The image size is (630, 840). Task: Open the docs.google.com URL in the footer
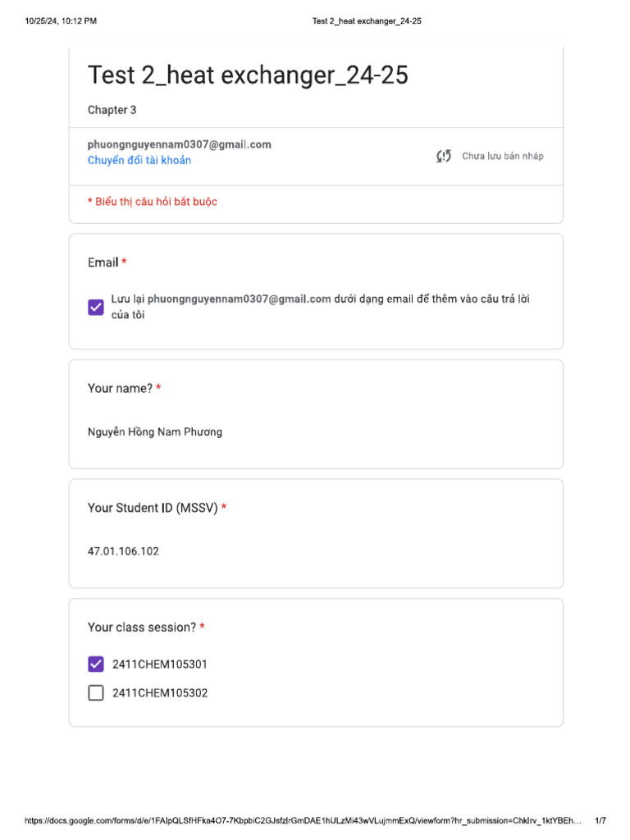[303, 820]
